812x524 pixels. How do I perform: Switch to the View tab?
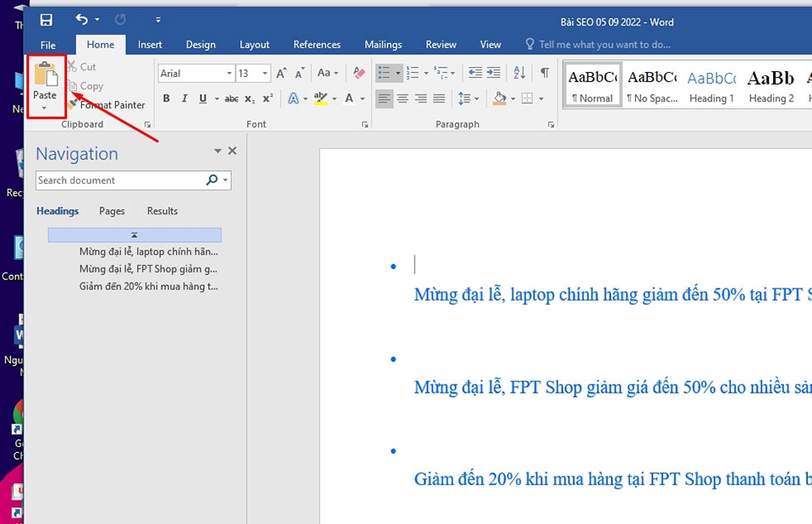[x=491, y=45]
